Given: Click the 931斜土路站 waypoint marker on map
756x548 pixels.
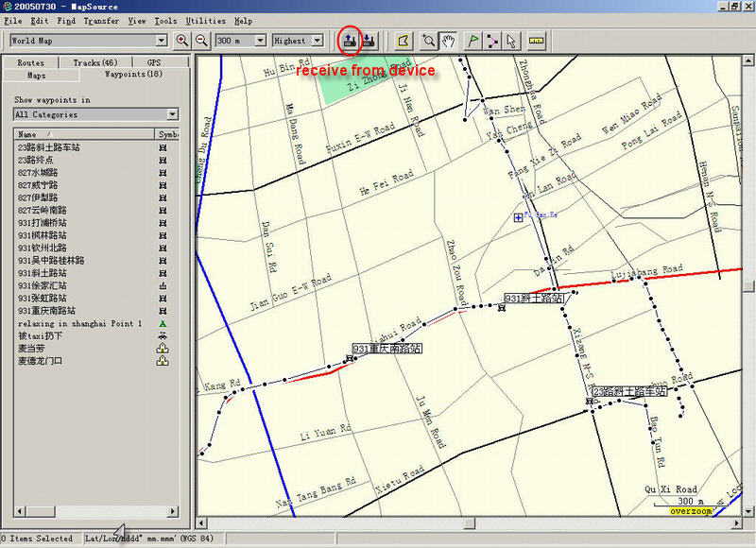Looking at the screenshot, I should click(x=502, y=307).
